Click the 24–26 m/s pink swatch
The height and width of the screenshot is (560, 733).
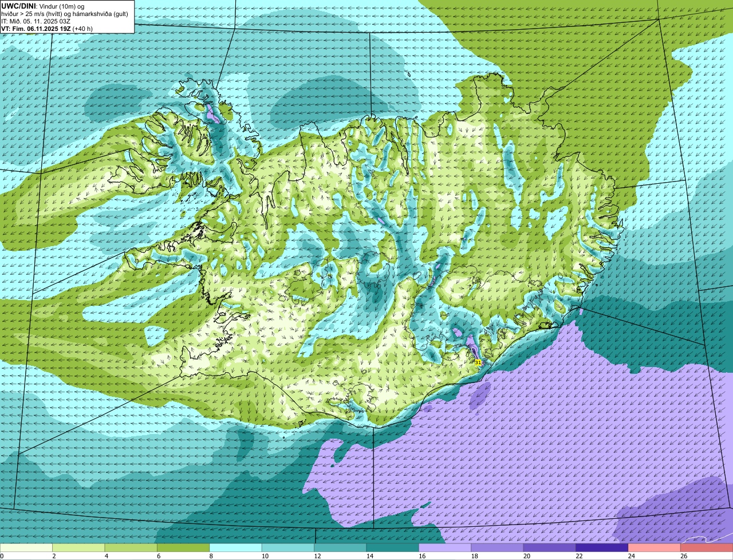pos(655,547)
